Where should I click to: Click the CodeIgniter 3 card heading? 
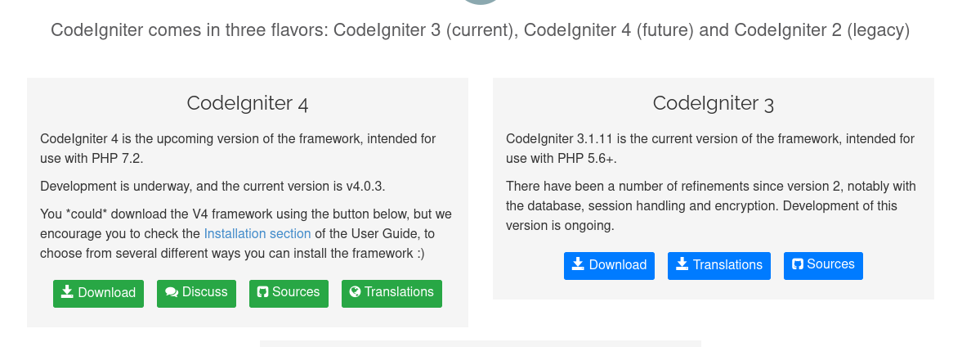[713, 103]
